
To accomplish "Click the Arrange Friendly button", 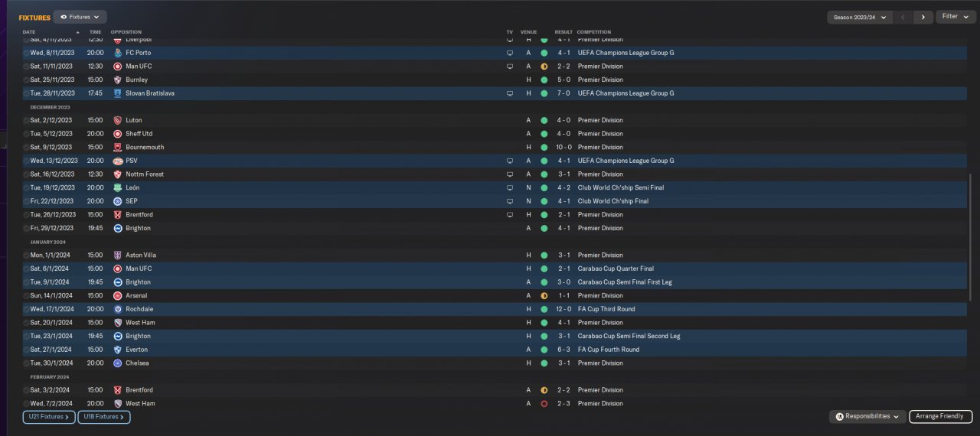I will pyautogui.click(x=941, y=416).
